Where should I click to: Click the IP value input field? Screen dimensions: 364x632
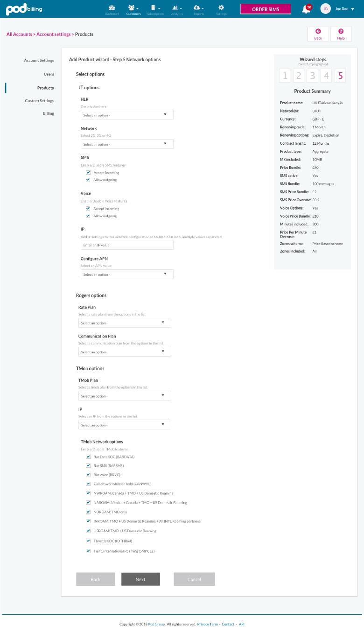tap(126, 245)
